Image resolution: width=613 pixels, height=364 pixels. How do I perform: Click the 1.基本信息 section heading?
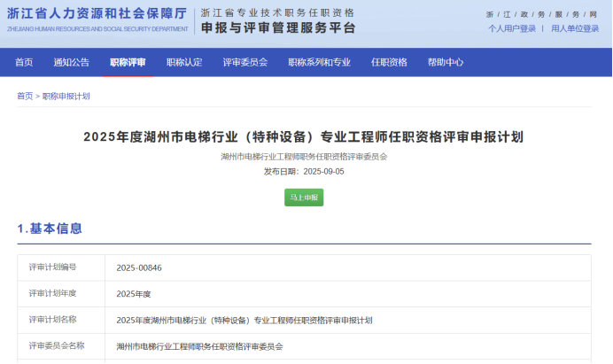click(50, 228)
